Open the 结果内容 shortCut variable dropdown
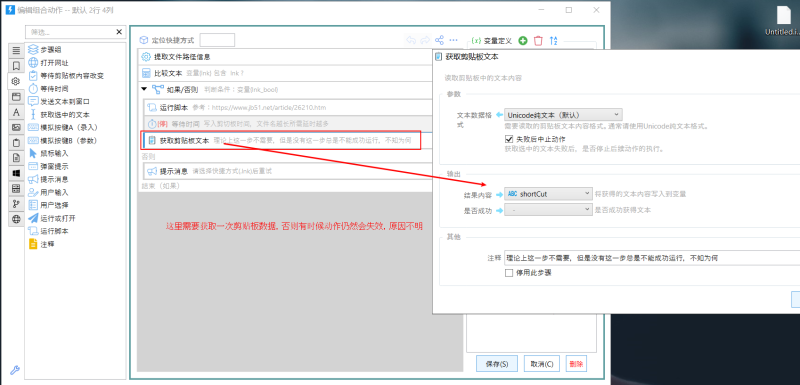The image size is (800, 385). pyautogui.click(x=548, y=194)
